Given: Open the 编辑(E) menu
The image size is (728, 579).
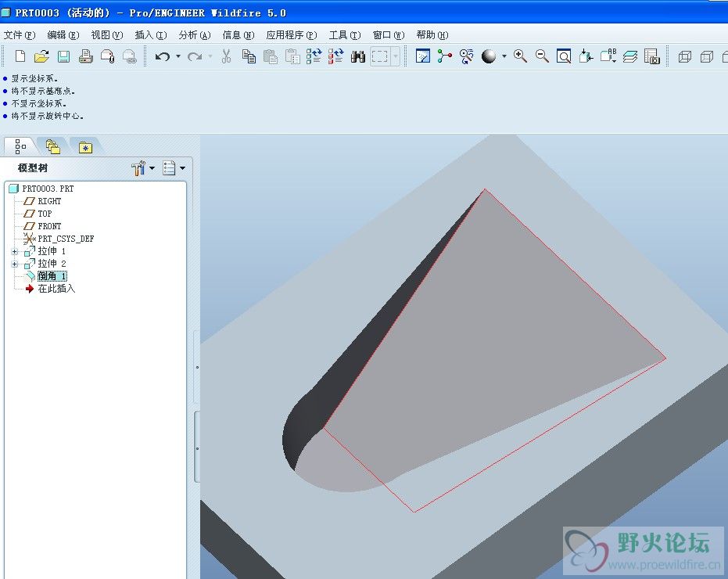Looking at the screenshot, I should (x=63, y=35).
